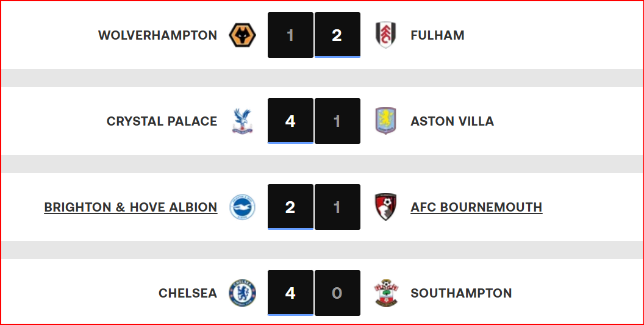644x325 pixels.
Task: Select the Chelsea lion badge
Action: point(242,293)
